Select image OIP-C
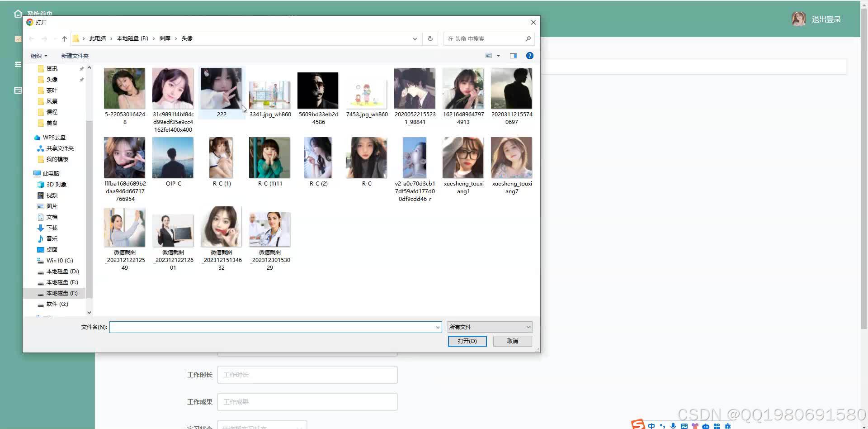The image size is (868, 429). pyautogui.click(x=173, y=162)
